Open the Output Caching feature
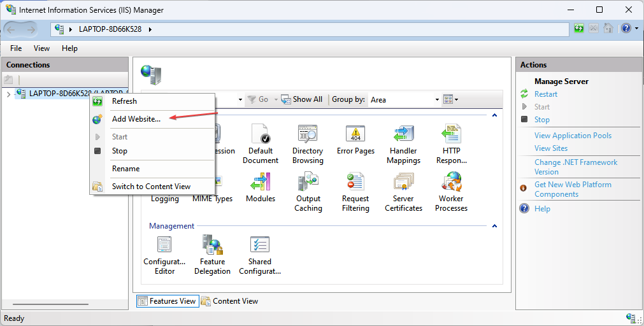Screen dimensions: 644x326 pos(308,191)
